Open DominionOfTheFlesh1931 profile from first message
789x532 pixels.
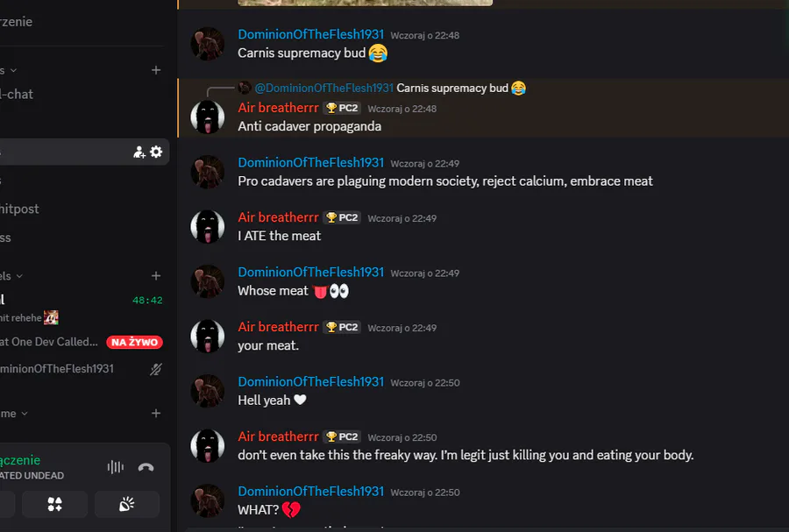point(311,34)
